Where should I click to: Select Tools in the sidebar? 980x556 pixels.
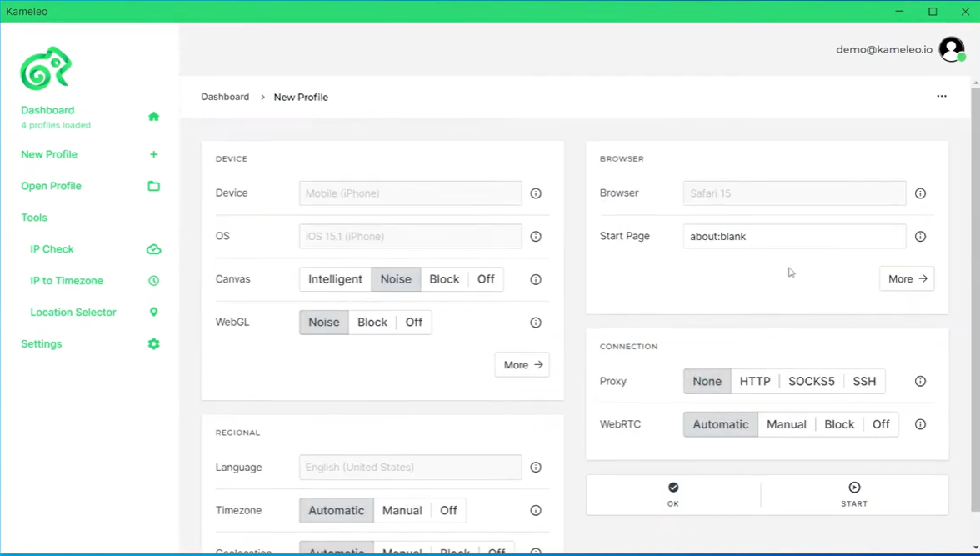(x=34, y=218)
